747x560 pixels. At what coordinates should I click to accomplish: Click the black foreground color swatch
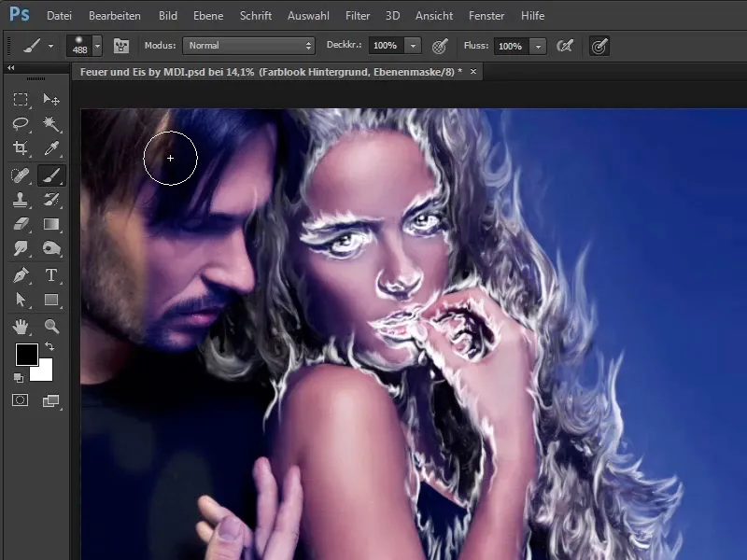pyautogui.click(x=25, y=355)
